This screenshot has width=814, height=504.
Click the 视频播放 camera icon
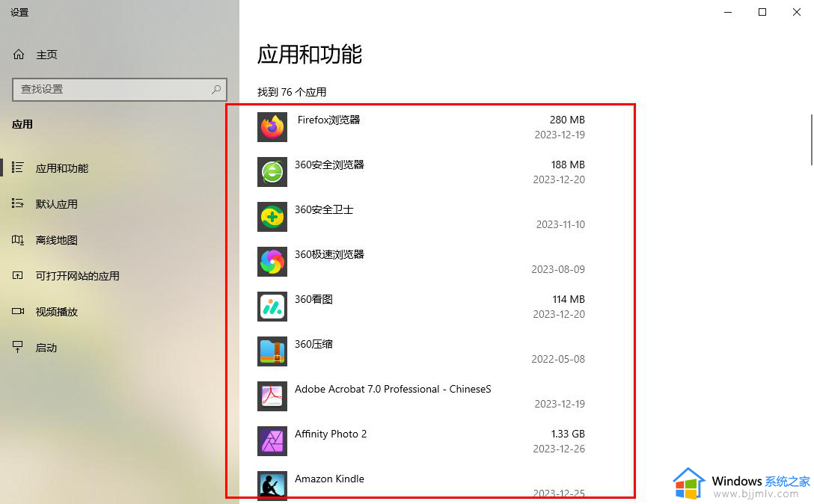click(x=18, y=311)
